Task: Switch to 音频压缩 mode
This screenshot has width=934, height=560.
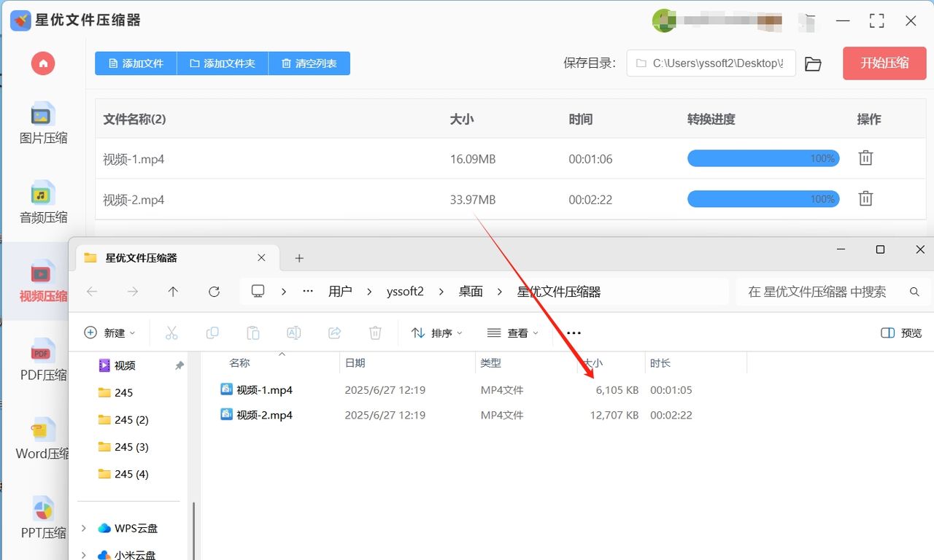Action: point(42,204)
